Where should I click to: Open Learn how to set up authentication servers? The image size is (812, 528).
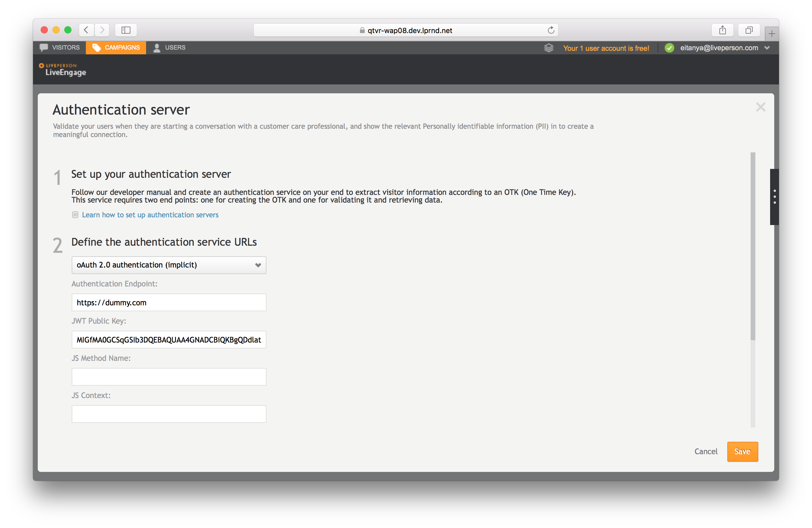150,215
